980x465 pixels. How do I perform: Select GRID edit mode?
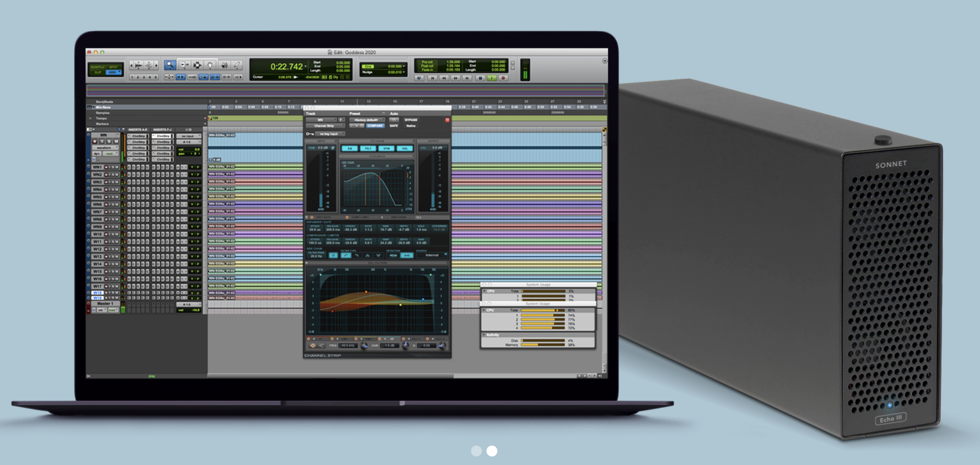[x=113, y=72]
